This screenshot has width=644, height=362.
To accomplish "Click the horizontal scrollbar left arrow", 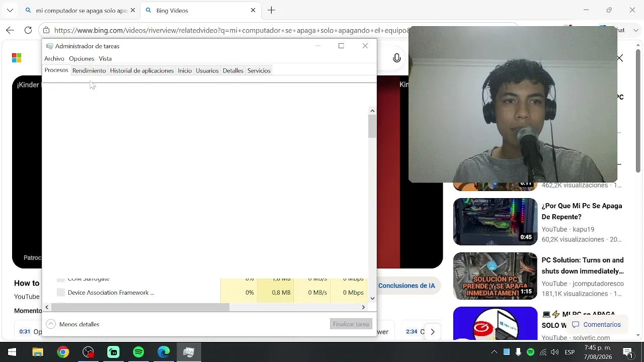I will pos(47,307).
